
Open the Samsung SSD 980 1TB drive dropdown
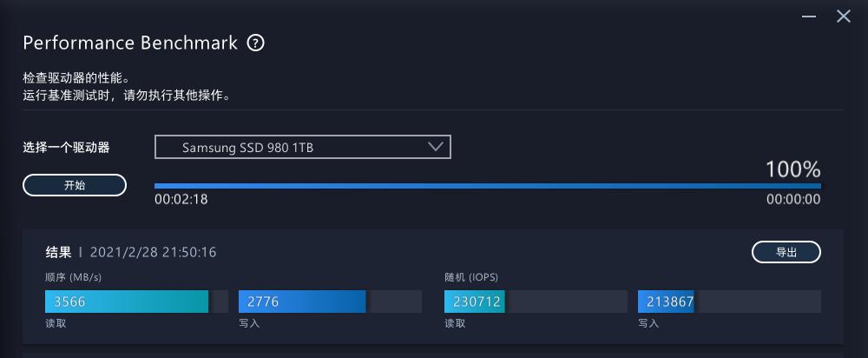[302, 148]
